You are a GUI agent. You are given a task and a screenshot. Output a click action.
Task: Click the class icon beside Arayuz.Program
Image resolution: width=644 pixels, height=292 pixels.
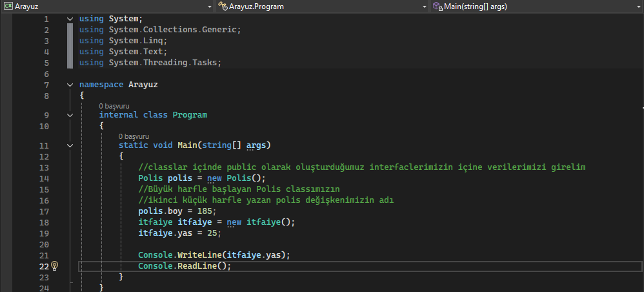(223, 6)
